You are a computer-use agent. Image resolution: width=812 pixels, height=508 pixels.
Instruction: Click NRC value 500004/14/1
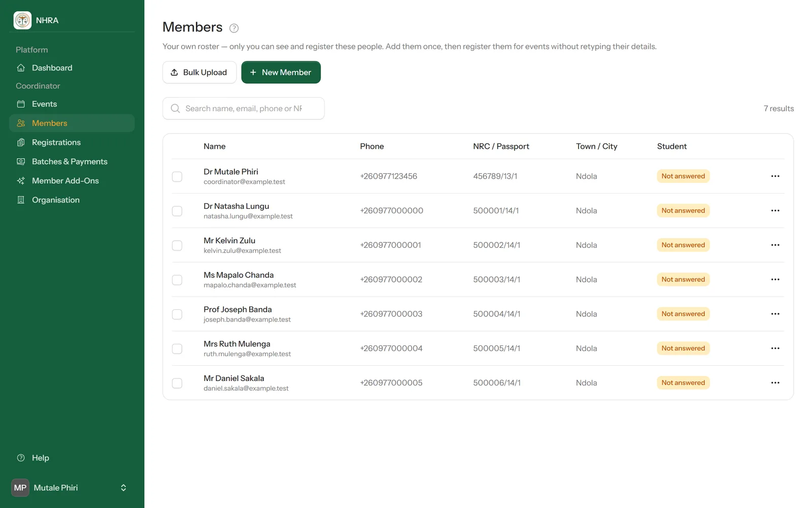[x=496, y=314]
